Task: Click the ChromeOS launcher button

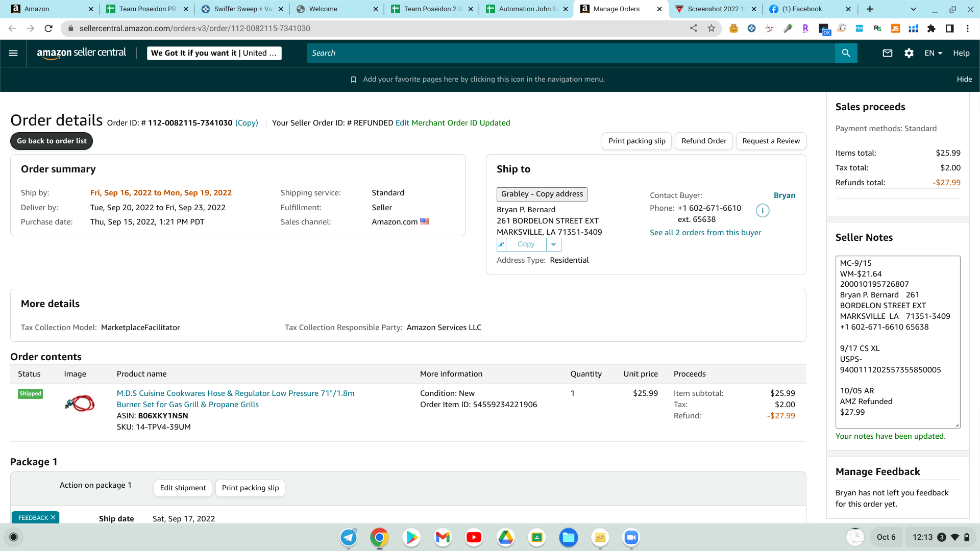Action: [14, 537]
